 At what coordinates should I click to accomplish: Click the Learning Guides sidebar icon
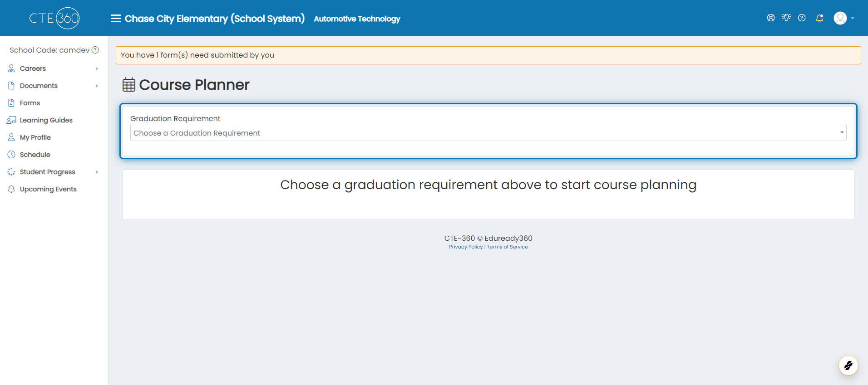[11, 120]
